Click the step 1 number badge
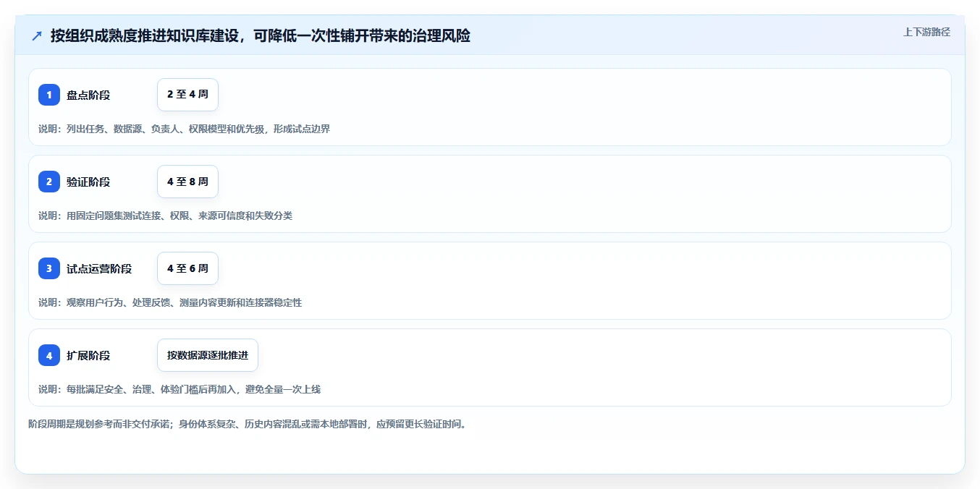 (x=49, y=95)
